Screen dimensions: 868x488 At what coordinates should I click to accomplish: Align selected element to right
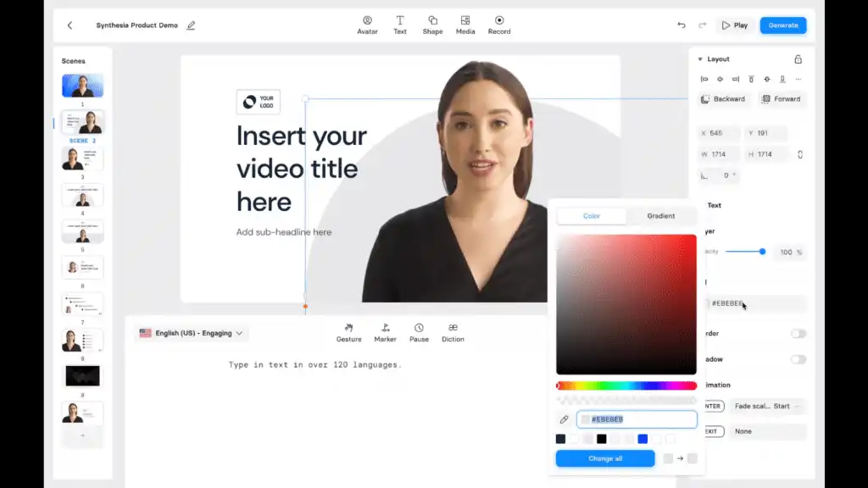tap(735, 79)
